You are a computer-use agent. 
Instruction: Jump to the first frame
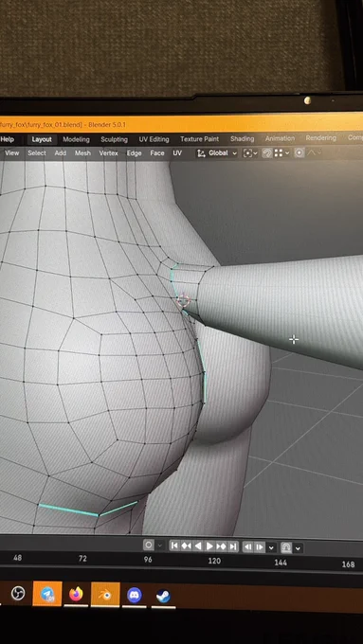click(x=174, y=546)
